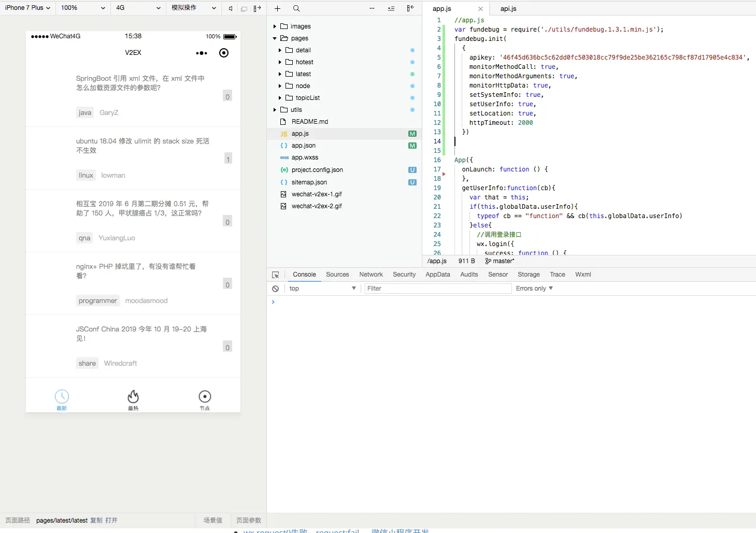Viewport: 756px width, 533px height.
Task: Open the Network tab
Action: point(371,275)
